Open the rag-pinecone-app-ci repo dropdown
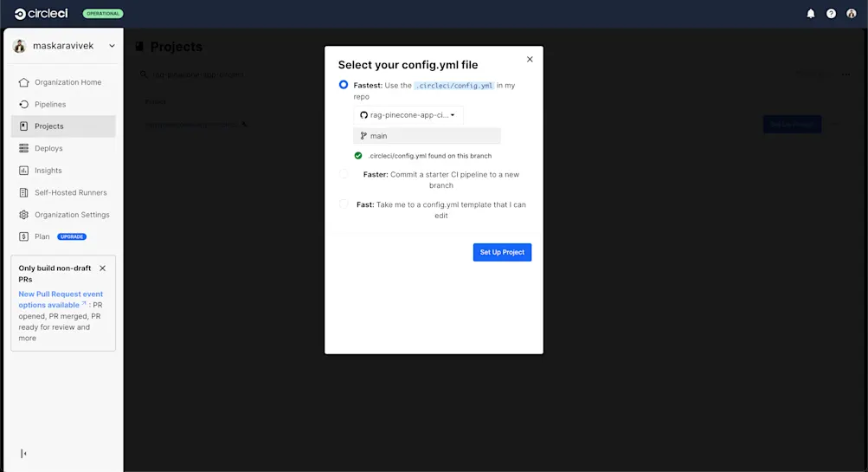This screenshot has width=868, height=472. [x=408, y=115]
